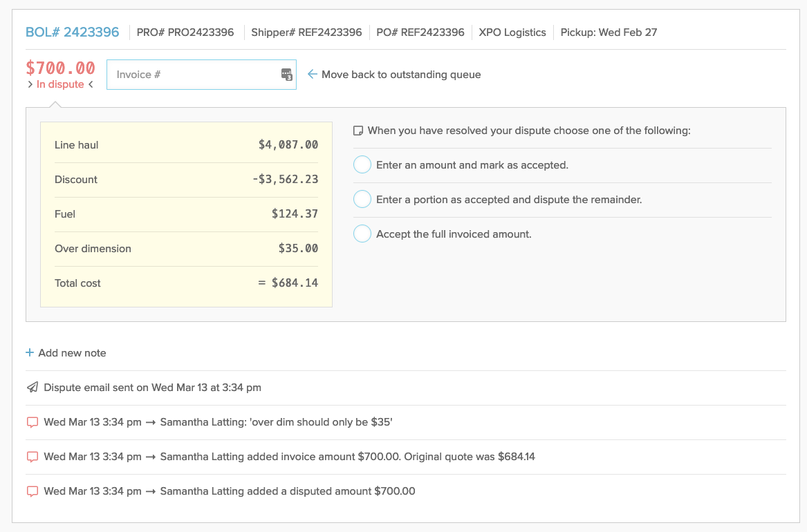Viewport: 807px width, 532px height.
Task: Click the password-manager icon in Invoice field
Action: pos(287,75)
